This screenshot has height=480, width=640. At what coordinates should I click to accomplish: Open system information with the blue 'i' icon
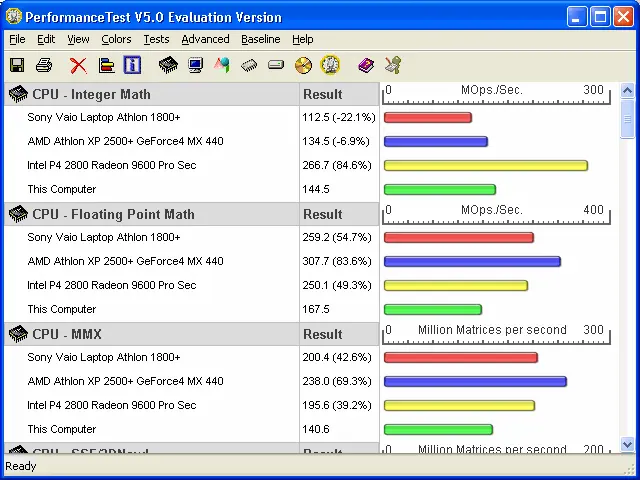132,65
